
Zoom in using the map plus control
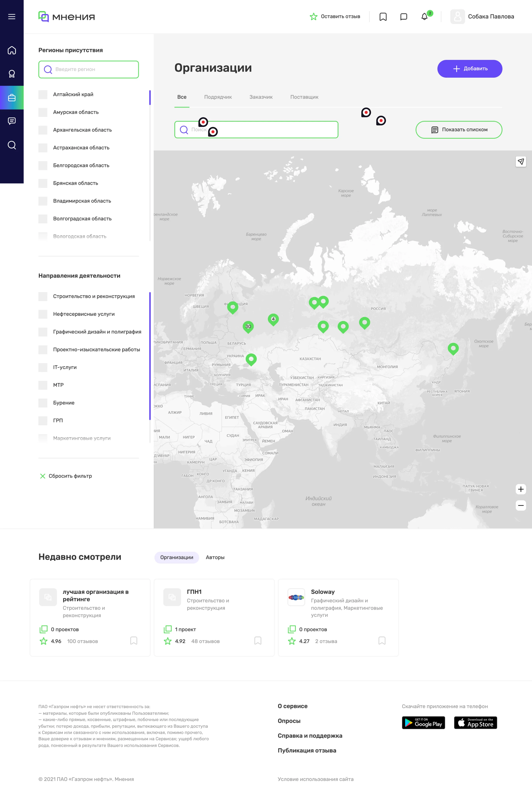tap(521, 489)
